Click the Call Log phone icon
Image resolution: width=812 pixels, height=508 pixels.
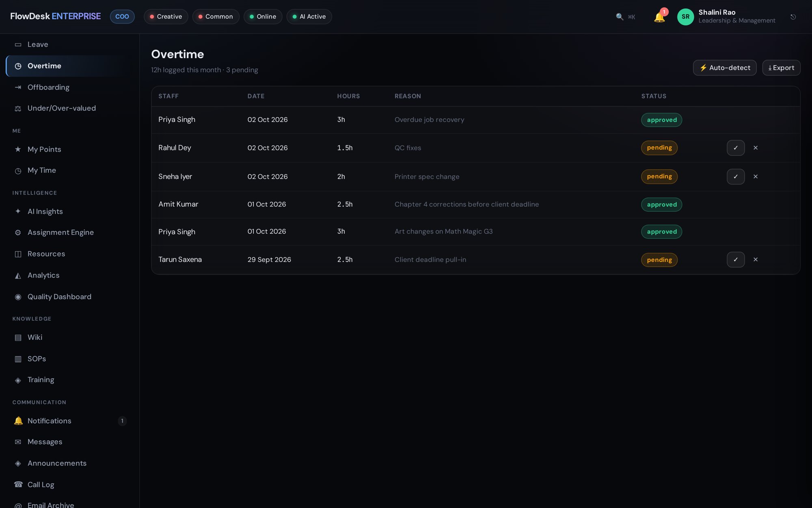click(x=18, y=484)
